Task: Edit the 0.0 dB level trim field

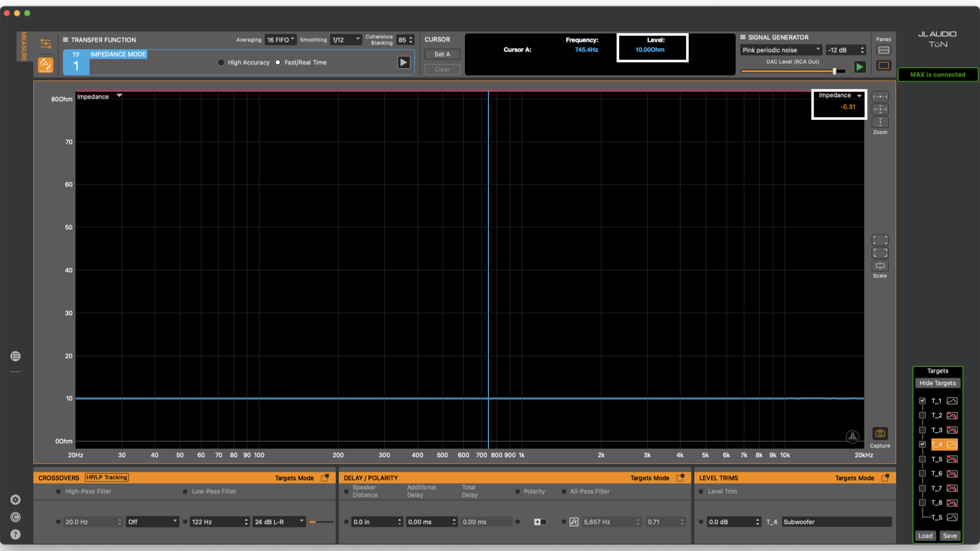Action: point(733,522)
